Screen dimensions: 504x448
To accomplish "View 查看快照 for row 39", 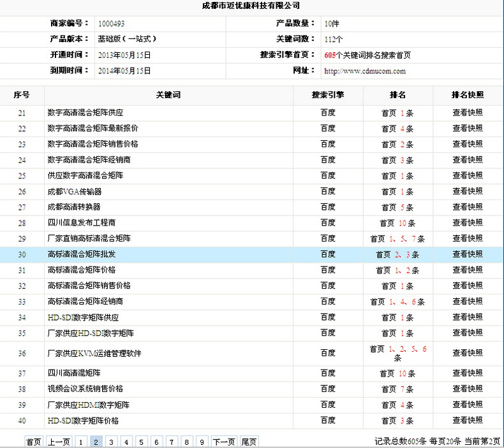I will [x=468, y=405].
